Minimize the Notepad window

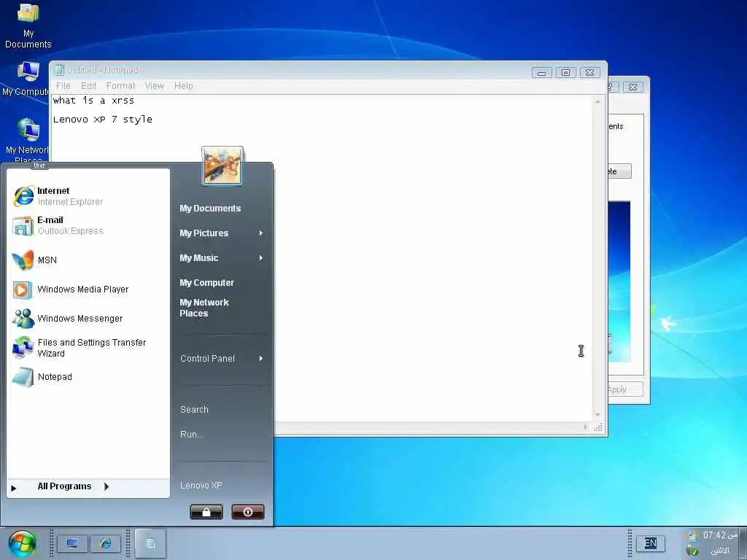pyautogui.click(x=542, y=73)
